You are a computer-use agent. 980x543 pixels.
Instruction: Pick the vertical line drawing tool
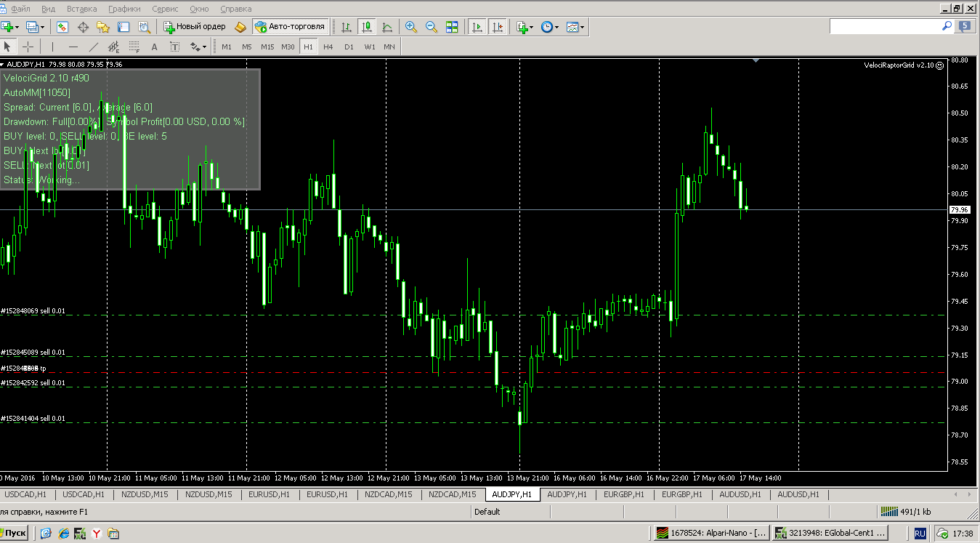52,47
